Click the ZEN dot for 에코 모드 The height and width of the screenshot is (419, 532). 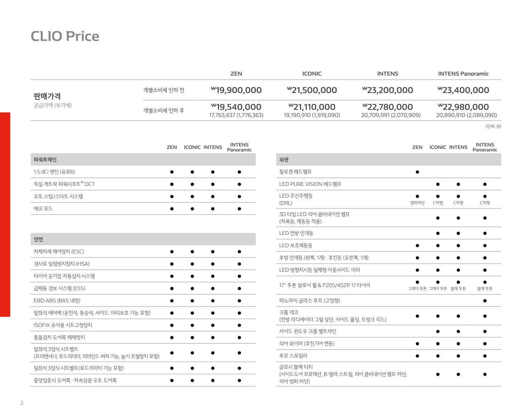[172, 209]
